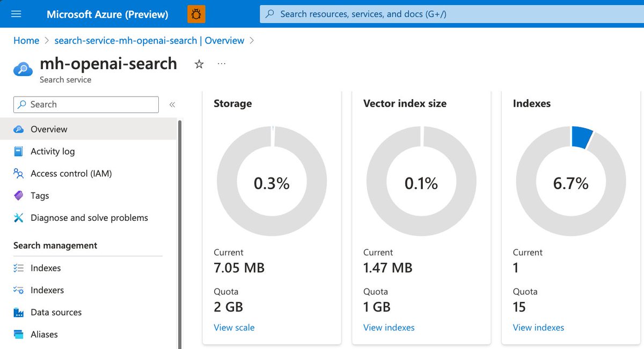Viewport: 644px width, 349px height.
Task: Click View scale link under Storage
Action: pyautogui.click(x=234, y=328)
